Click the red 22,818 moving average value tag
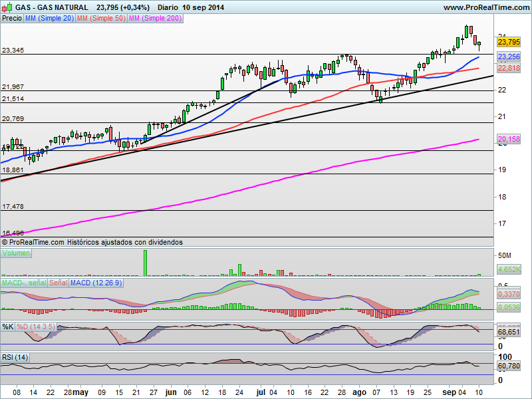Screen dimensions: 532x399 point(509,68)
